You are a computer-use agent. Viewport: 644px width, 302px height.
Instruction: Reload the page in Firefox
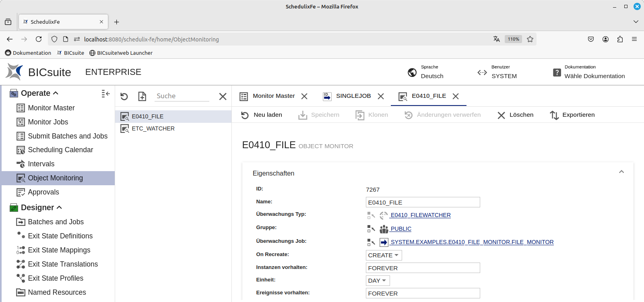(39, 39)
